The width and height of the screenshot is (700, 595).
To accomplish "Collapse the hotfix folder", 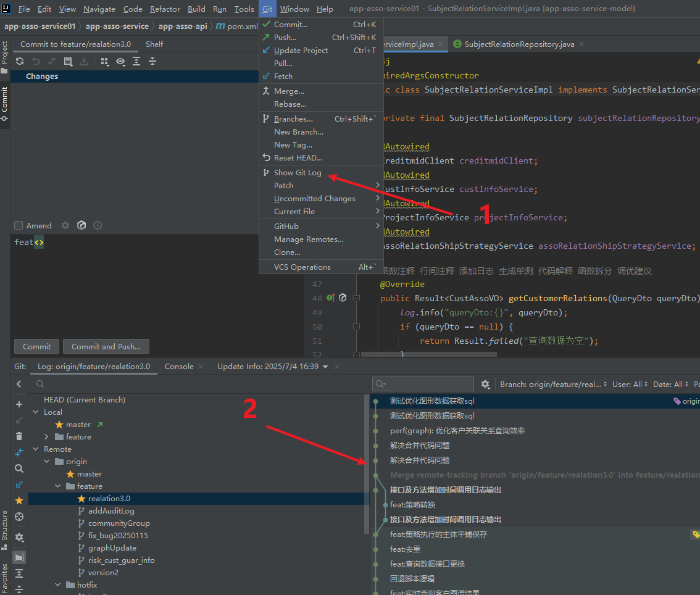I will click(57, 585).
